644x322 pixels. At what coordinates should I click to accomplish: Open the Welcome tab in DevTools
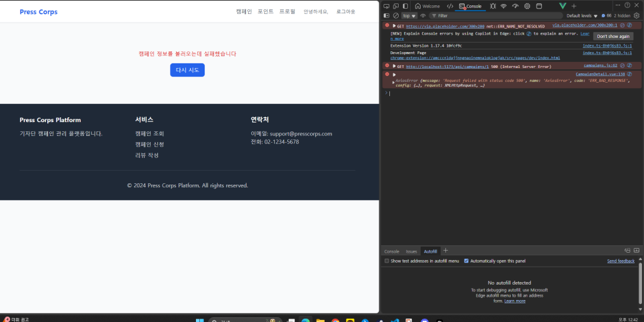pos(427,6)
